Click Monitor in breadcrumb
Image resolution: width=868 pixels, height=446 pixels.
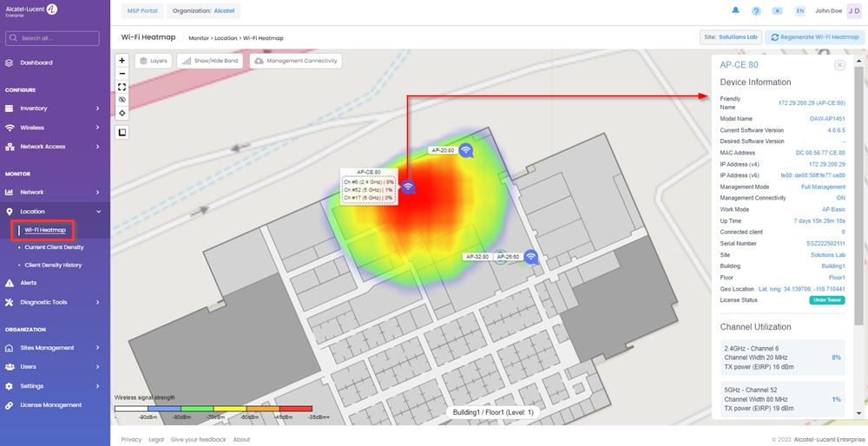pyautogui.click(x=199, y=38)
